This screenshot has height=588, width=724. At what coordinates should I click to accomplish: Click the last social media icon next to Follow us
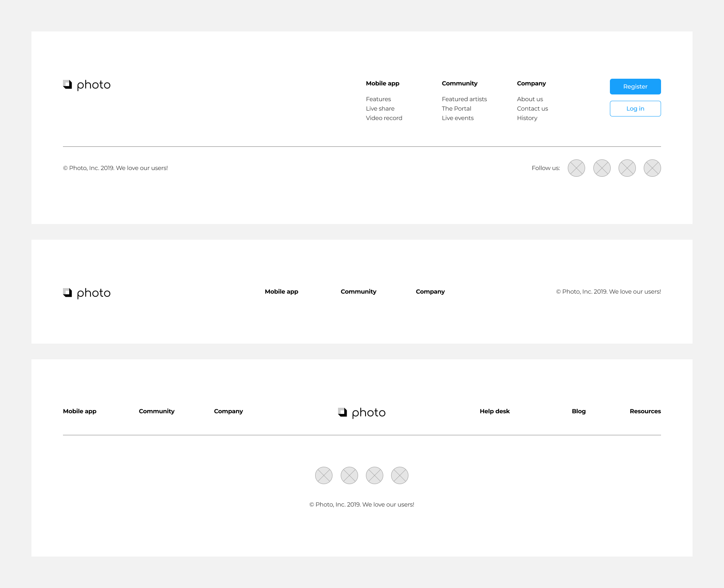(x=652, y=168)
